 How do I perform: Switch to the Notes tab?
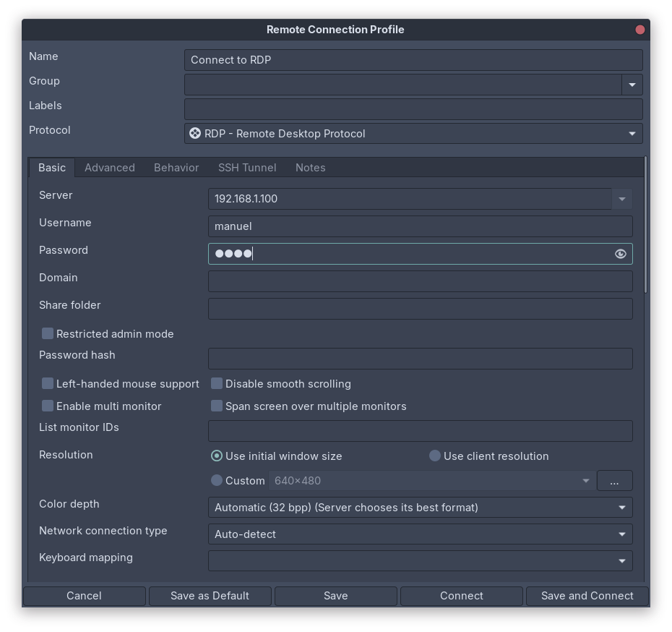click(310, 167)
